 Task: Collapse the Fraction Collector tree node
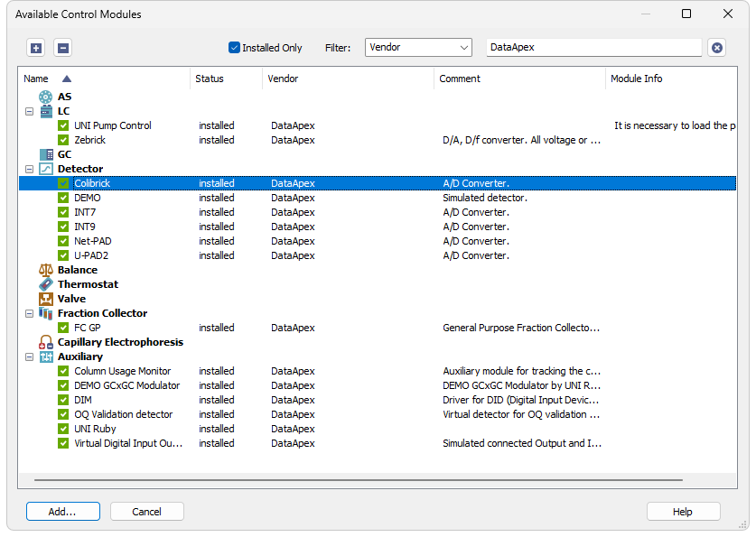coord(30,313)
